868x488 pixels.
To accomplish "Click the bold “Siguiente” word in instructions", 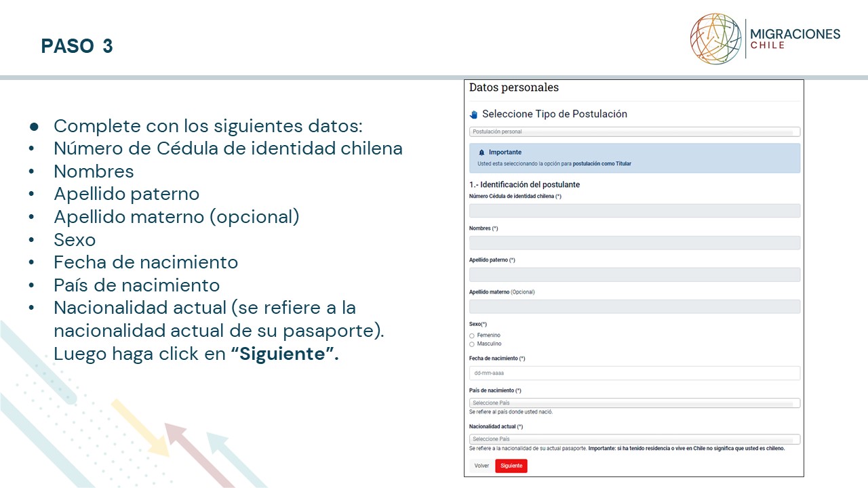I will click(x=285, y=354).
